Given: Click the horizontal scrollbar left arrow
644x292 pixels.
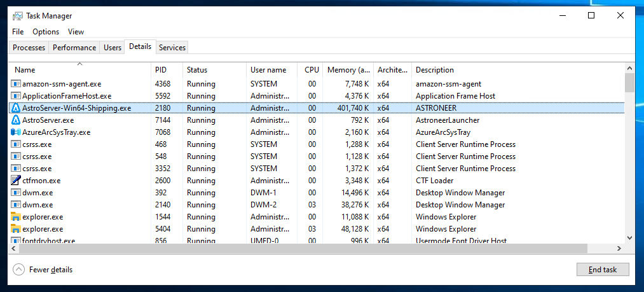Looking at the screenshot, I should click(x=14, y=248).
